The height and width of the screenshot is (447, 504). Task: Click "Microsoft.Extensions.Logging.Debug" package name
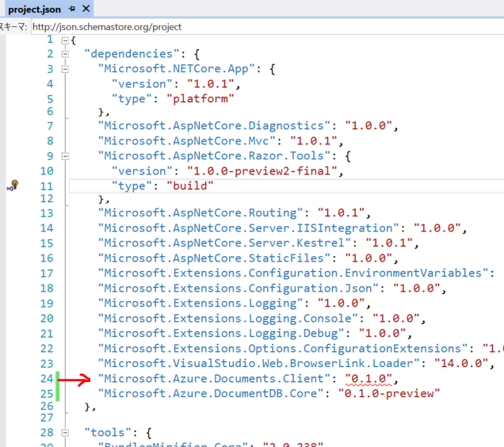pyautogui.click(x=221, y=334)
